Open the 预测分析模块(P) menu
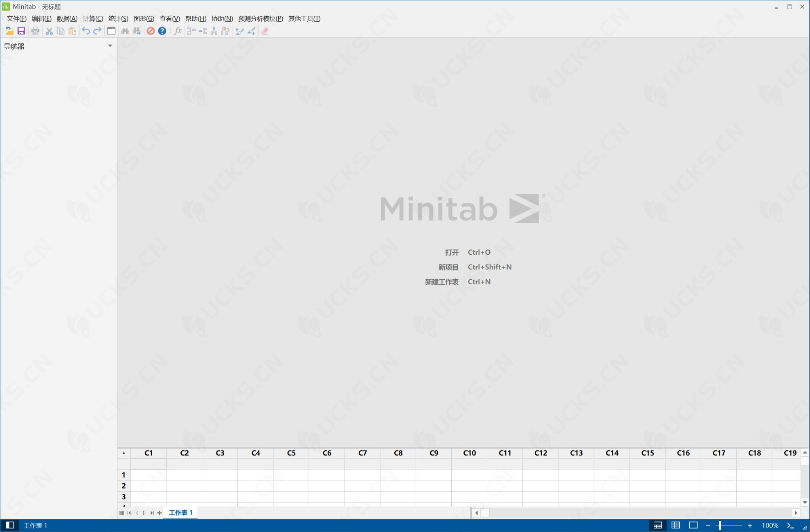The height and width of the screenshot is (532, 810). point(261,19)
